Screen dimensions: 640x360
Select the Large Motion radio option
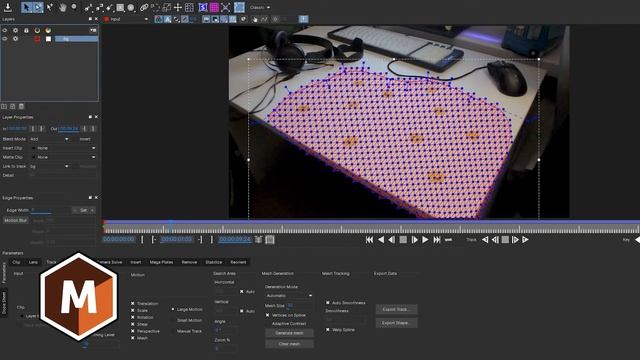pyautogui.click(x=173, y=309)
